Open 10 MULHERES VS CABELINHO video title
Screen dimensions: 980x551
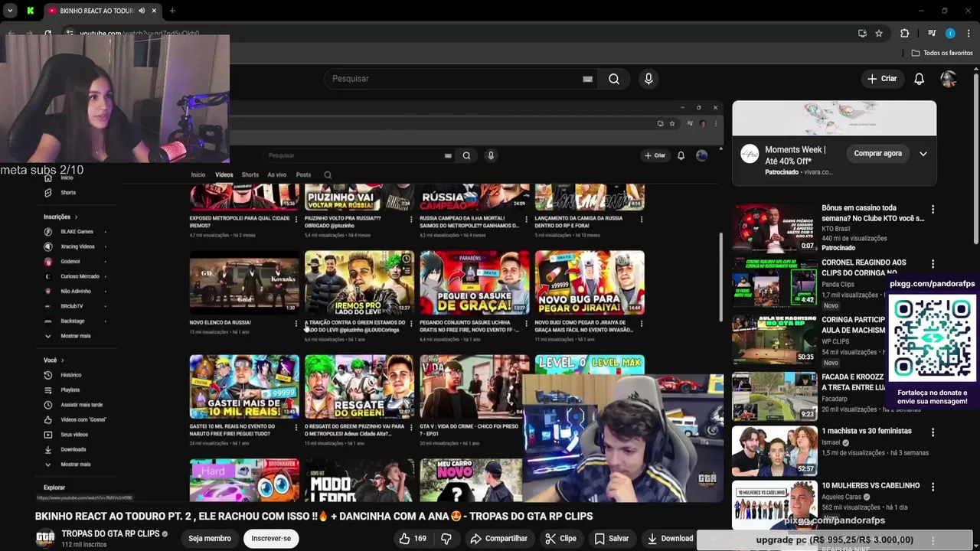coord(871,485)
